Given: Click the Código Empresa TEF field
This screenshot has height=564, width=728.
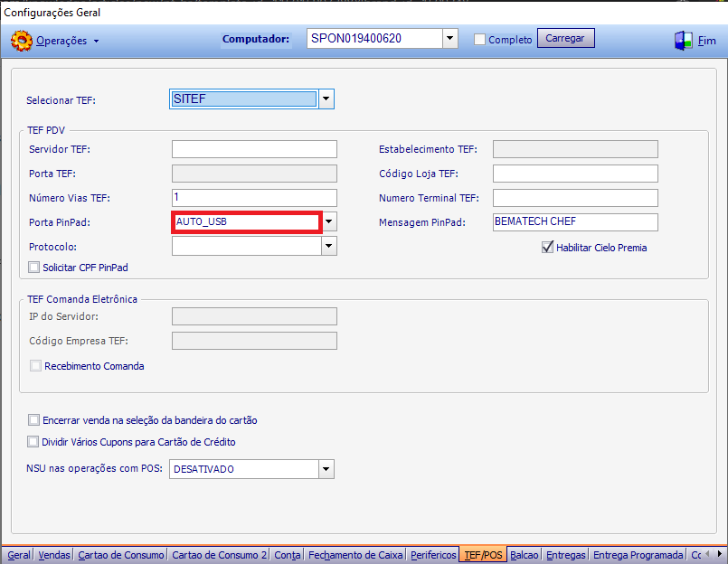Looking at the screenshot, I should (254, 341).
